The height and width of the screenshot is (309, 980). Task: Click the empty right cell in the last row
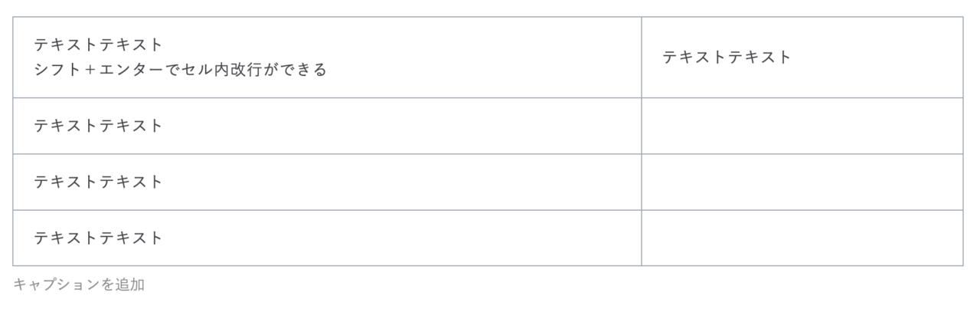click(x=802, y=238)
